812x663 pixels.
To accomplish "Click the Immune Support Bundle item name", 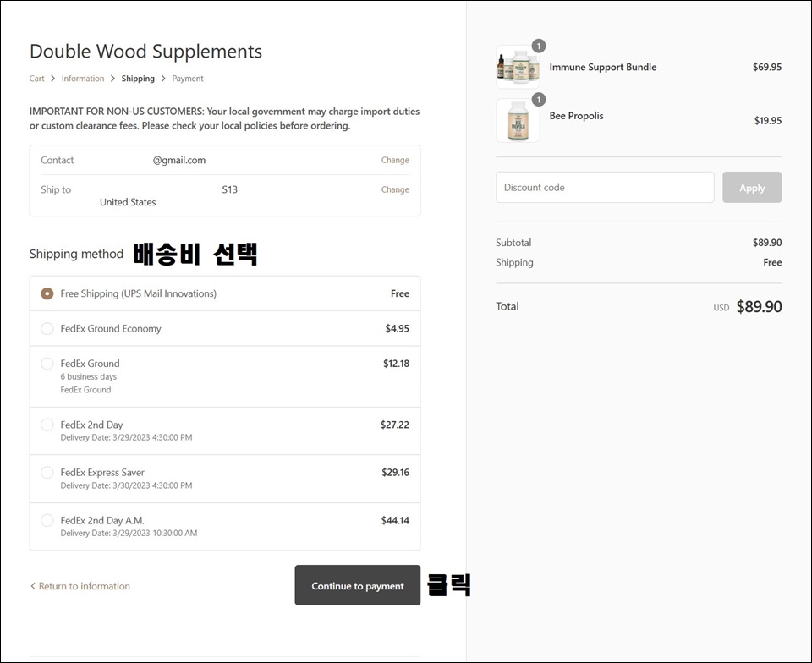I will (x=603, y=67).
